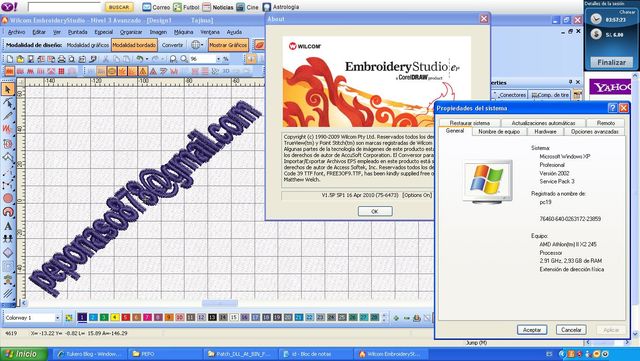
Task: Click the help question mark in Propiedades del sistema
Action: pos(612,108)
